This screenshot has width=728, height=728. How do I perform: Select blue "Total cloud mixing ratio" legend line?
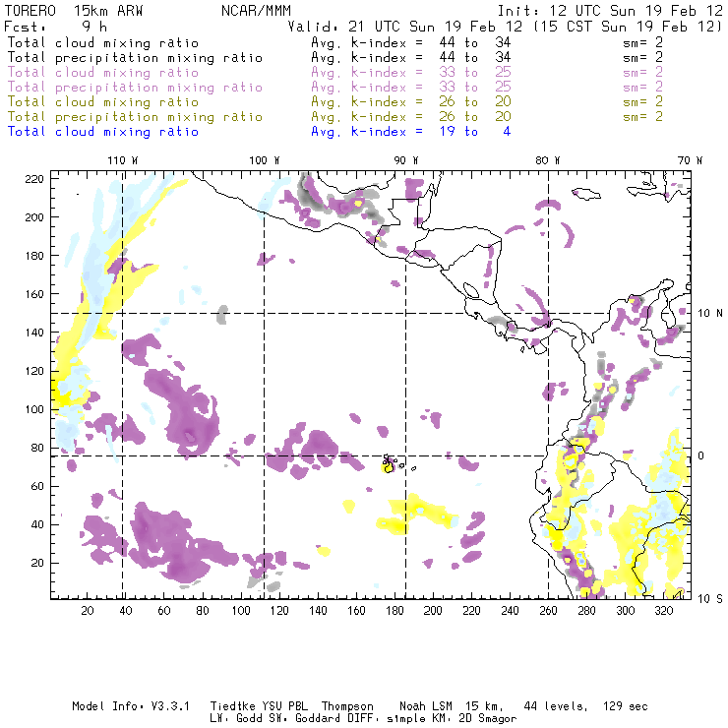(x=103, y=132)
